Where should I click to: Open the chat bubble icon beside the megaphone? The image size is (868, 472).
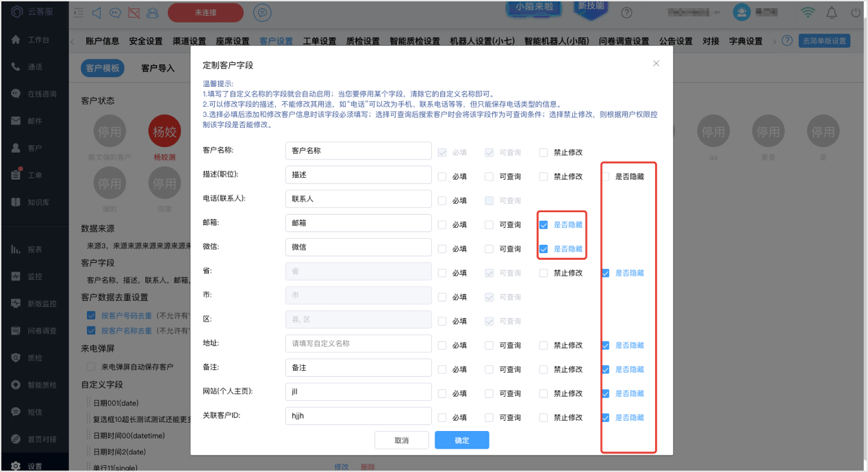(116, 13)
